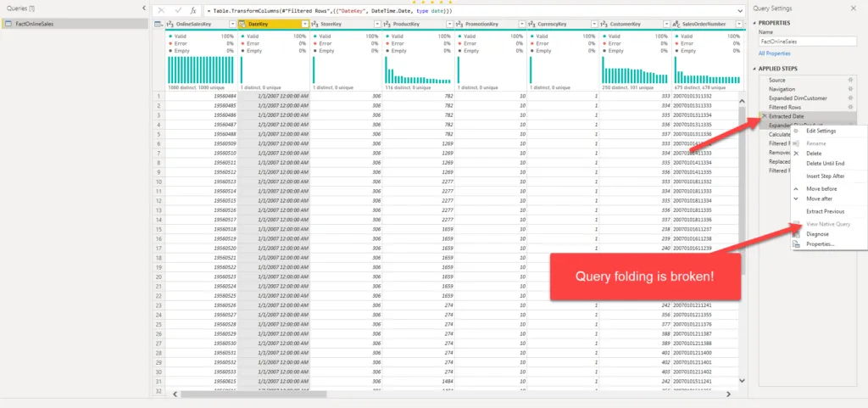Delete Extracted Date step using X icon
The image size is (868, 408).
[x=763, y=116]
